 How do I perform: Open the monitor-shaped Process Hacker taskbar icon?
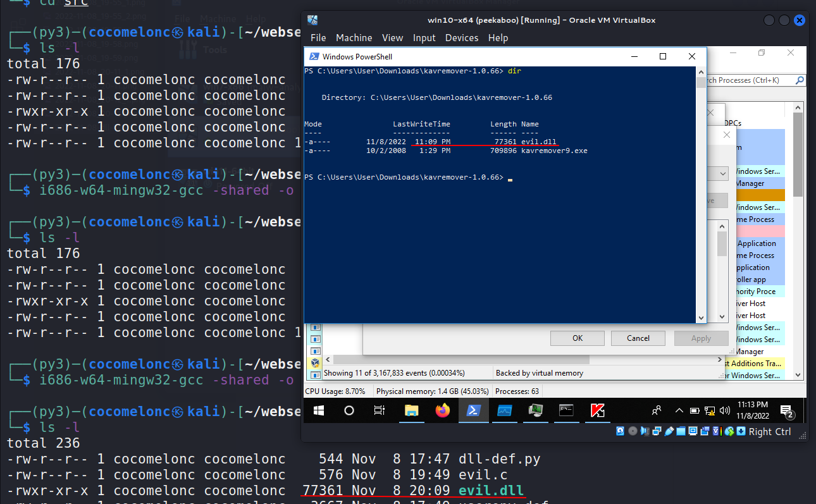[535, 410]
